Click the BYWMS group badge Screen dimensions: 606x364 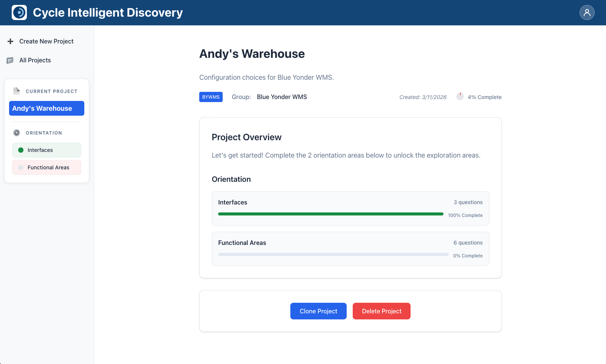[x=211, y=97]
